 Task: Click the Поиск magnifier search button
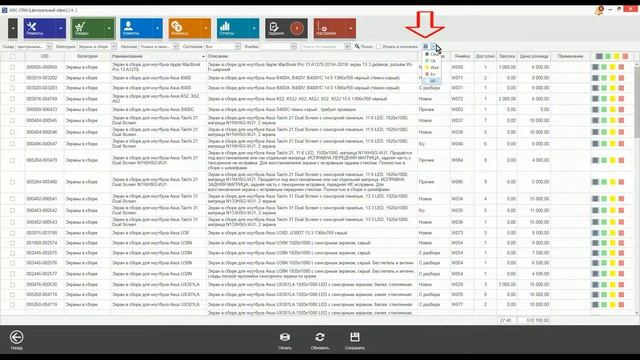click(363, 47)
